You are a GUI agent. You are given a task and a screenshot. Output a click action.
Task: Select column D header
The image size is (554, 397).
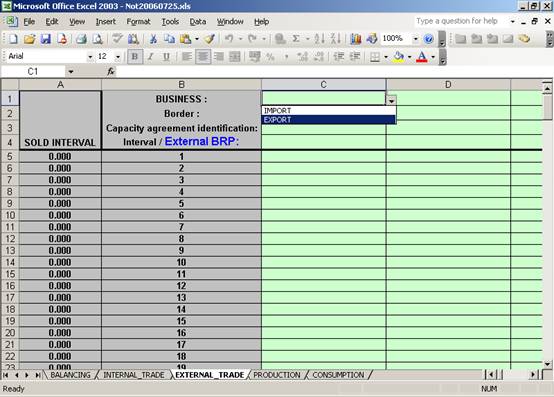[448, 85]
